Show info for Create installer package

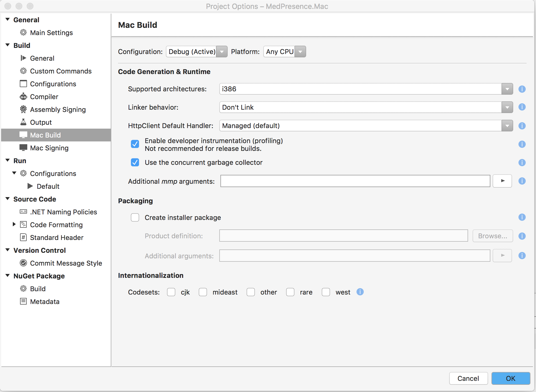[522, 217]
